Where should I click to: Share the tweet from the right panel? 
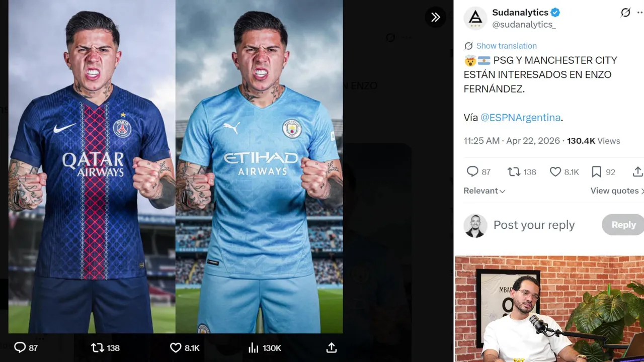click(x=637, y=172)
